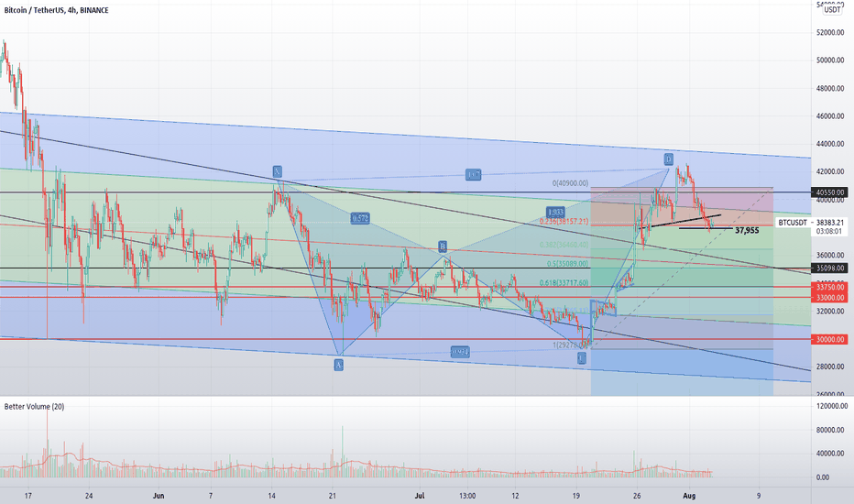854x504 pixels.
Task: Click the 1.933 pattern ratio label
Action: pos(555,213)
